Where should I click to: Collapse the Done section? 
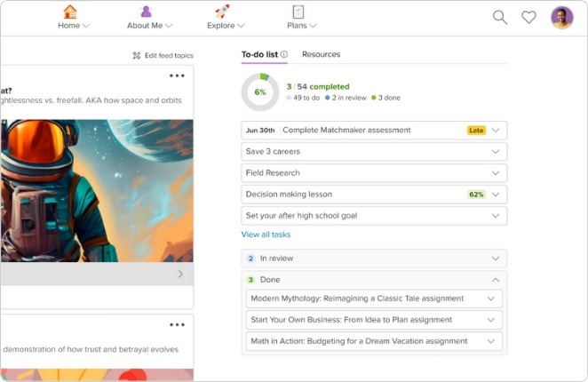[496, 280]
